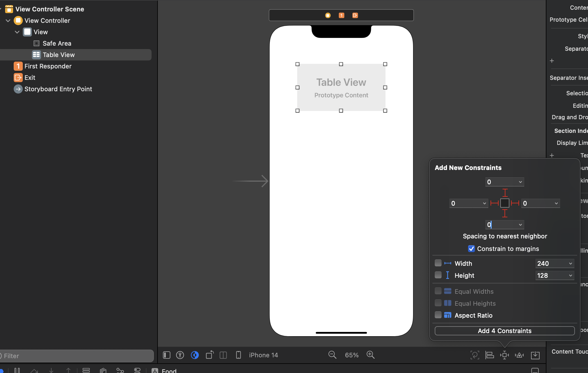The height and width of the screenshot is (373, 588).
Task: Open top spacing value dropdown arrow
Action: pos(520,182)
